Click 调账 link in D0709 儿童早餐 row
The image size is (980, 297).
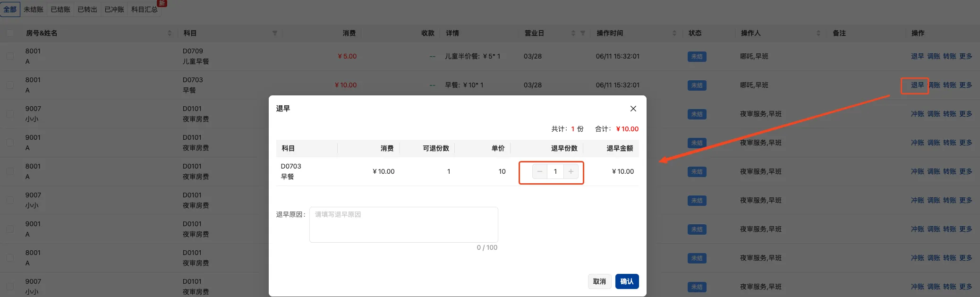934,56
